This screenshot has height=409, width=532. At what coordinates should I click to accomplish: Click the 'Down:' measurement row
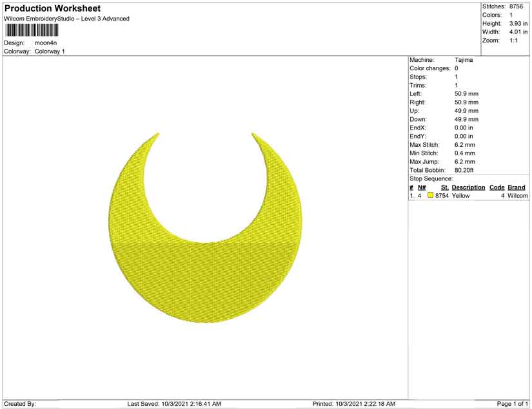click(444, 119)
